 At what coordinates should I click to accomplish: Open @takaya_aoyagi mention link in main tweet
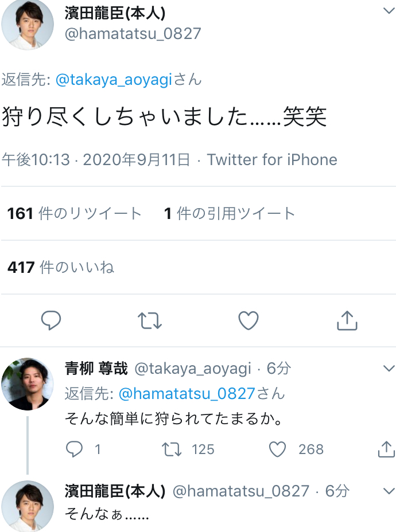pyautogui.click(x=114, y=80)
